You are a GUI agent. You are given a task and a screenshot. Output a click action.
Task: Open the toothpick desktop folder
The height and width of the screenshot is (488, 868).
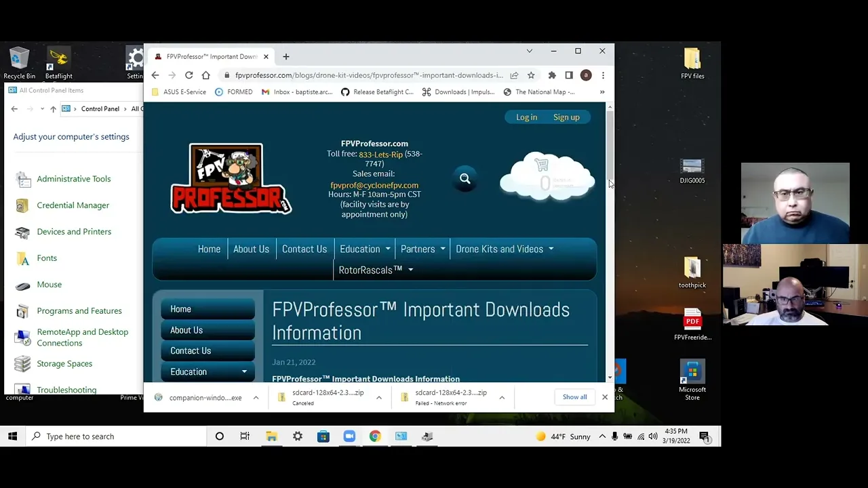(692, 272)
